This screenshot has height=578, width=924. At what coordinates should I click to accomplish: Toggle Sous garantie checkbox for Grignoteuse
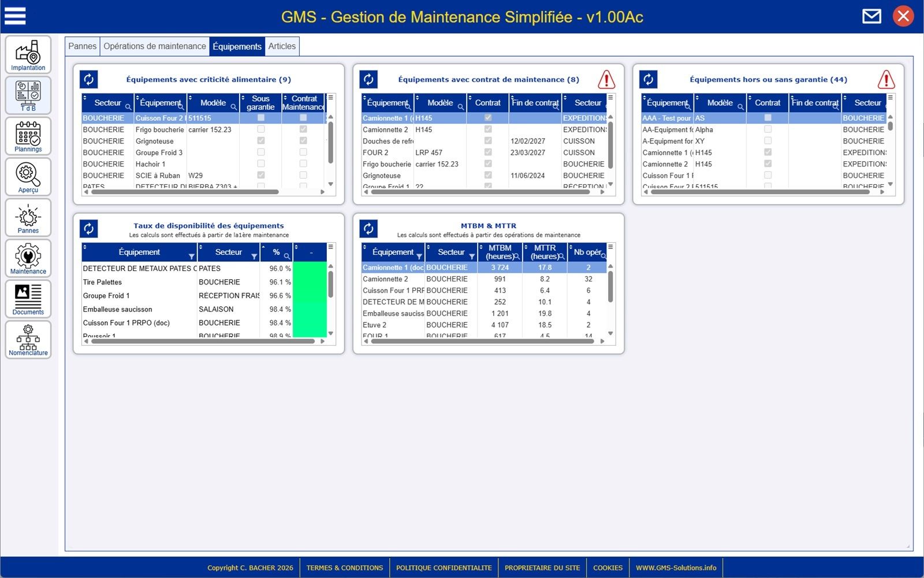(x=261, y=140)
